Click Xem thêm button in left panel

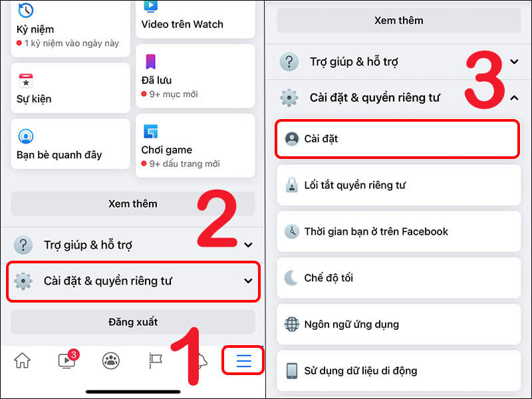133,203
